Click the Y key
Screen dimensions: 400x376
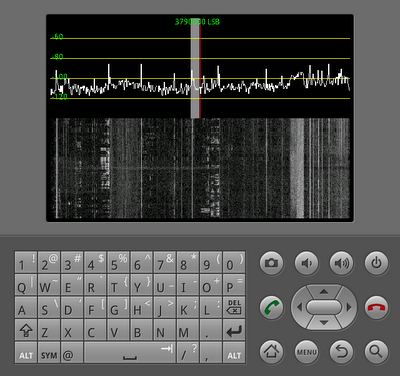coord(142,285)
